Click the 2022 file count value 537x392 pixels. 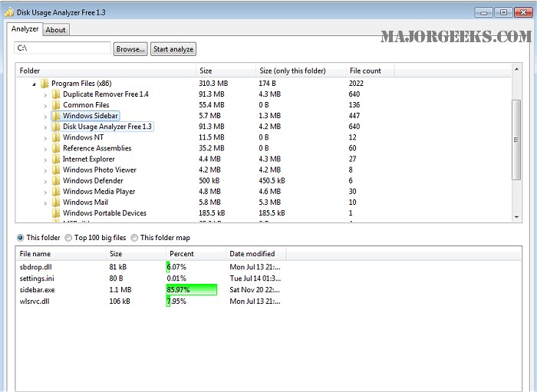pos(356,83)
